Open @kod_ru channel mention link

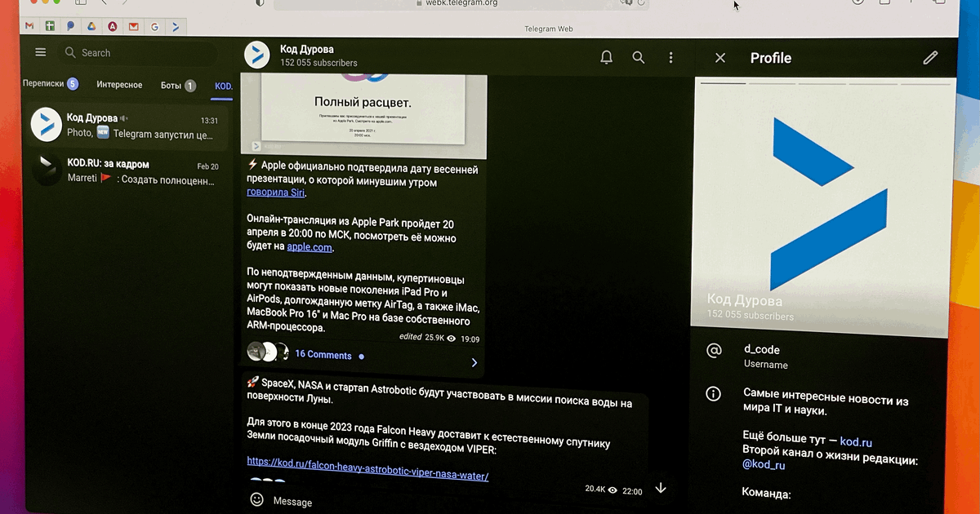764,465
